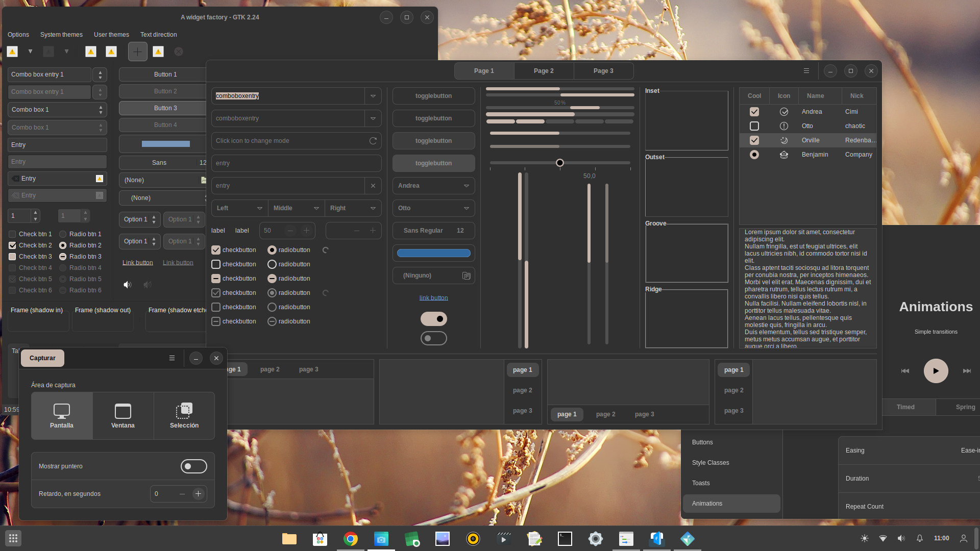Skip forward in Animations demo
The height and width of the screenshot is (551, 980).
[x=967, y=371]
